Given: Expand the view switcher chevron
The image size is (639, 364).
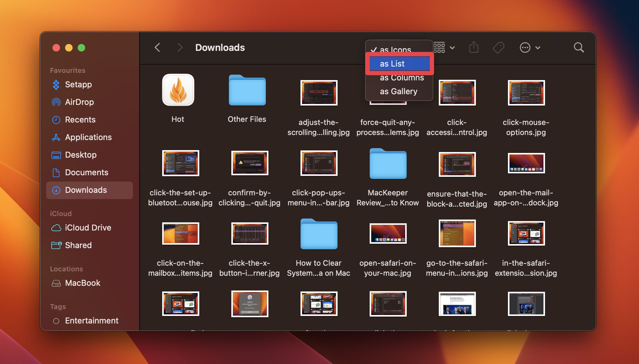Looking at the screenshot, I should pyautogui.click(x=452, y=47).
